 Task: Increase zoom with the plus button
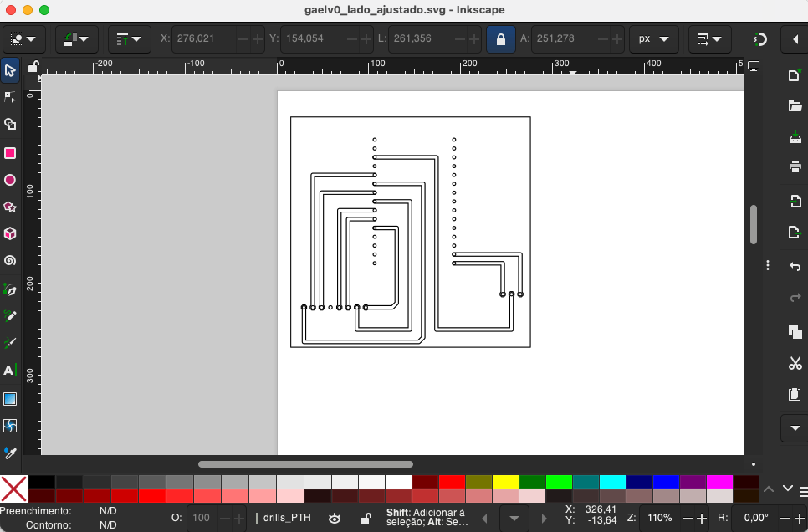(x=702, y=518)
